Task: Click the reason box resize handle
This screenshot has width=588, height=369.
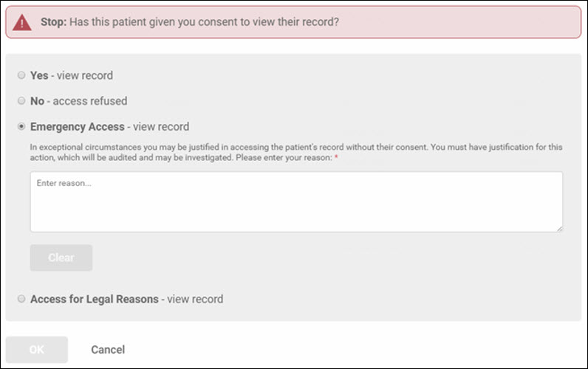Action: point(559,229)
